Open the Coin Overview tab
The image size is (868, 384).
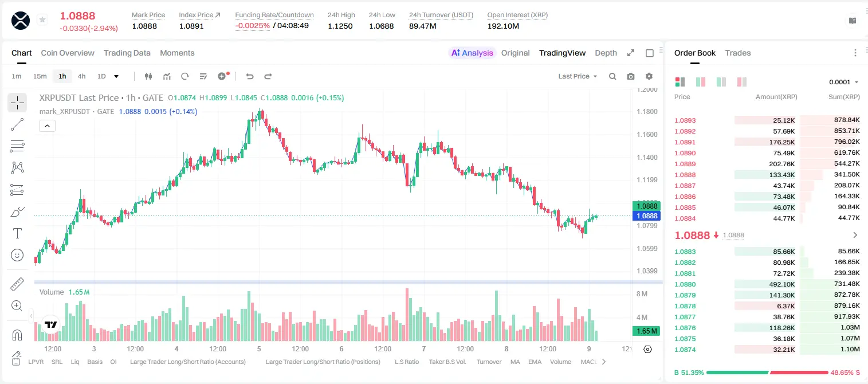(x=68, y=53)
